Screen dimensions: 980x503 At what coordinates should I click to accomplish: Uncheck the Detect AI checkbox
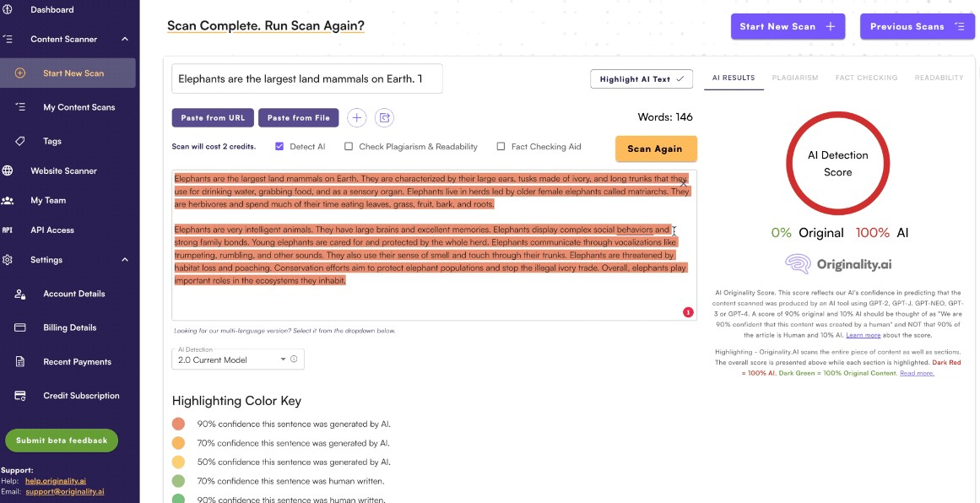[x=279, y=147]
